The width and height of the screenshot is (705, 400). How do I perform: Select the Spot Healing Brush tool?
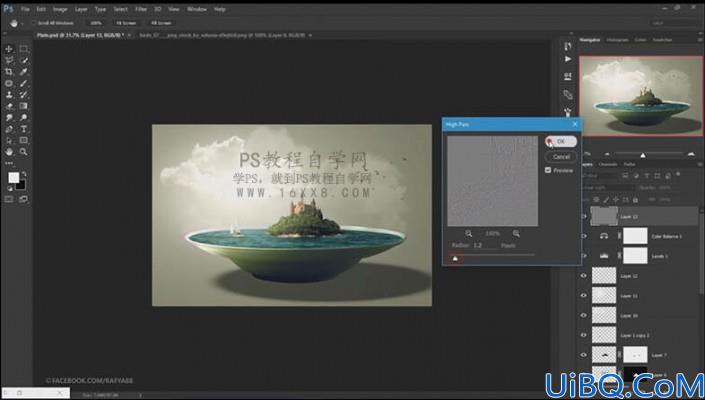tap(9, 83)
